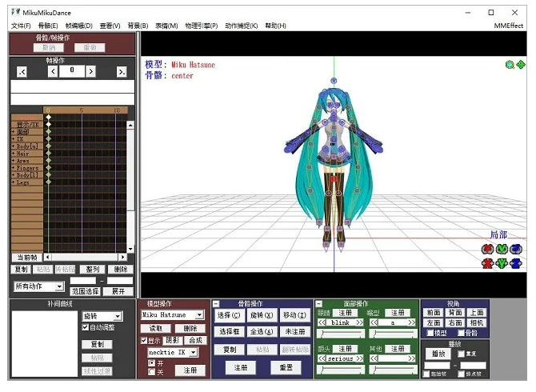Toggle the 显示 model display checkbox

tap(144, 341)
